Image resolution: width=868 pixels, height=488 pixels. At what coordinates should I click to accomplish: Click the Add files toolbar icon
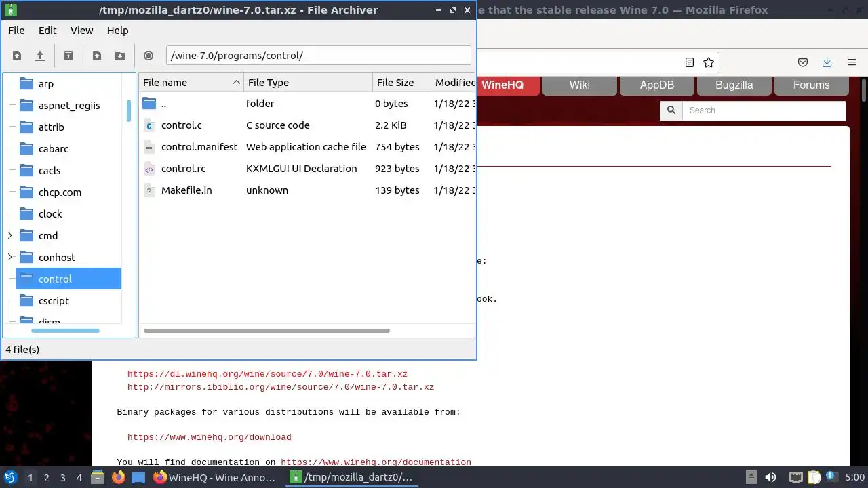coord(97,56)
